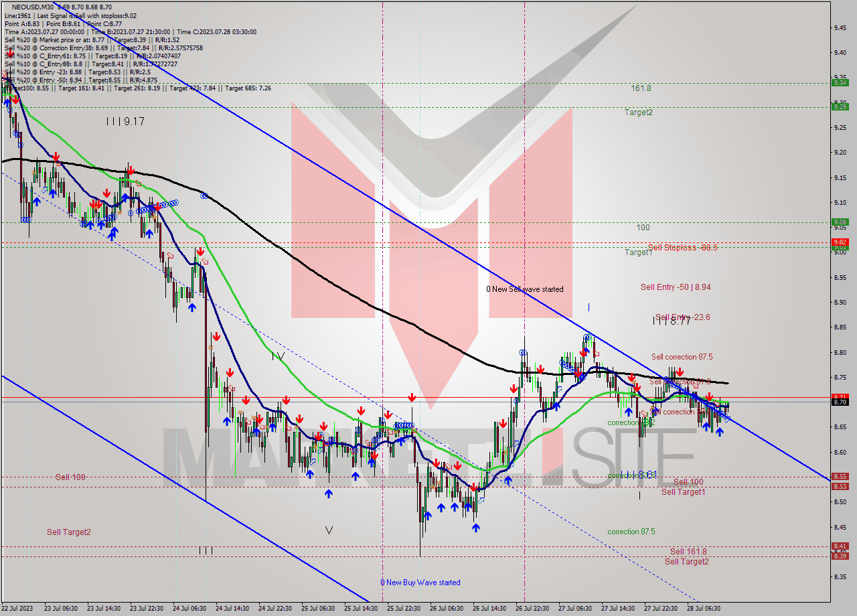The width and height of the screenshot is (857, 616).
Task: Click the red 8.39 price tag
Action: click(840, 556)
